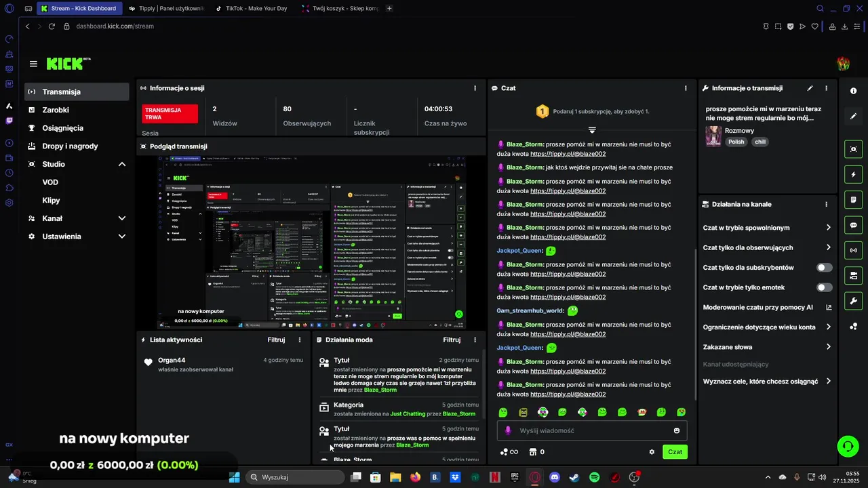Toggle the chat bubble widget icon

point(853,225)
